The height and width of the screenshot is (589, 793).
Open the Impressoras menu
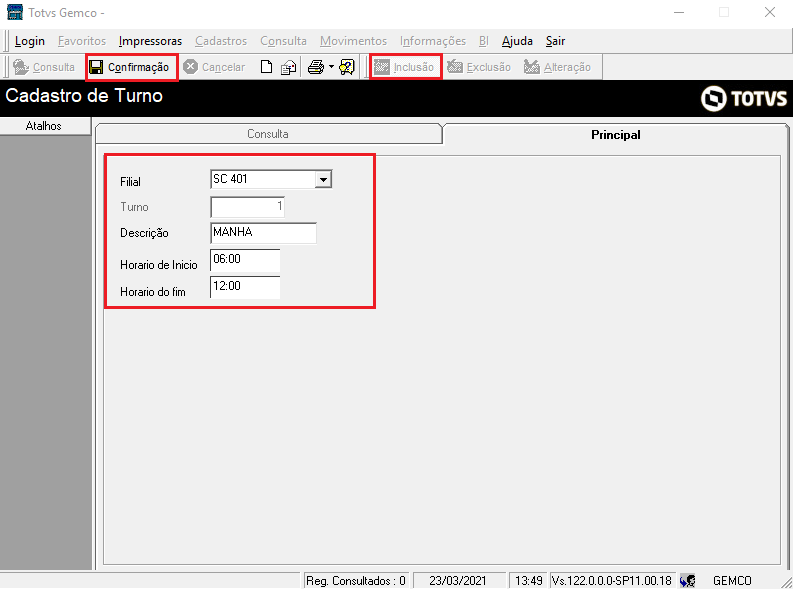(150, 41)
